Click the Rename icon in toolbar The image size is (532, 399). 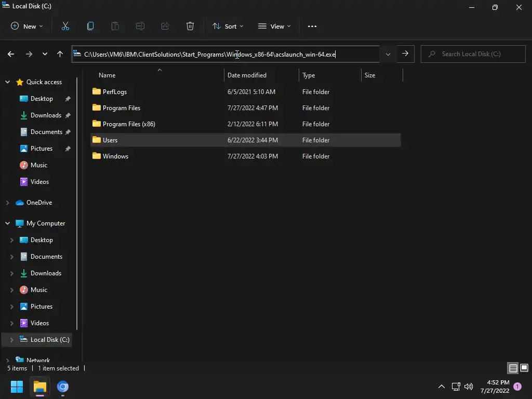[x=140, y=26]
